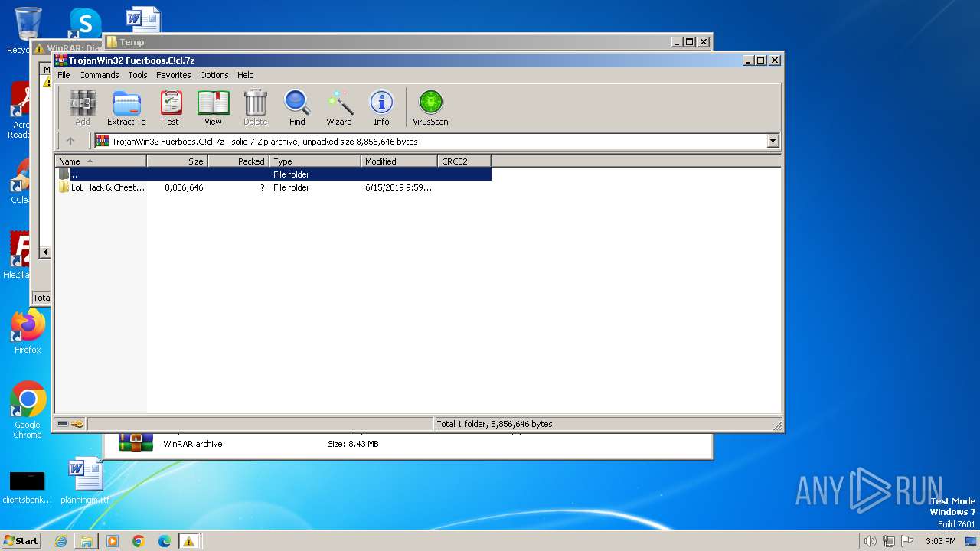
Task: Open the Tools menu
Action: [138, 75]
